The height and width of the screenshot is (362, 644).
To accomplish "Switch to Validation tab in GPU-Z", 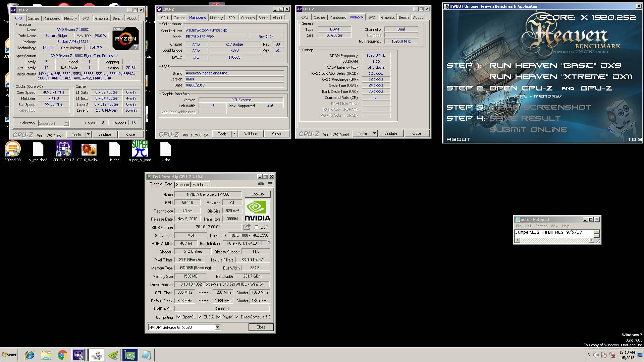I will click(x=201, y=185).
